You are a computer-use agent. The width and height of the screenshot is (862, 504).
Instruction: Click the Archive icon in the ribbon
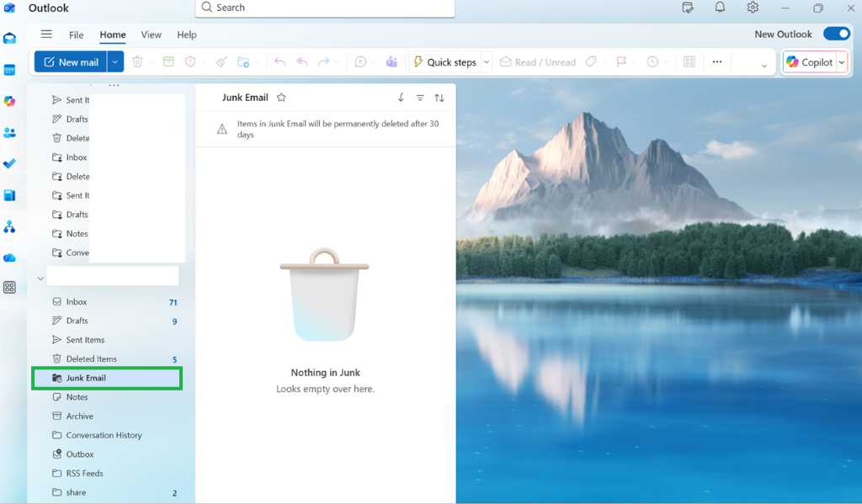coord(169,61)
